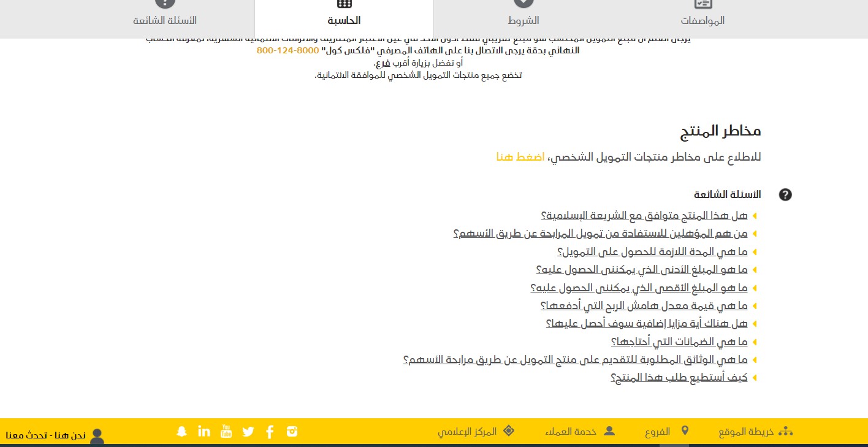
Task: Expand من هم المؤهلين للاستفادة question
Action: (601, 234)
